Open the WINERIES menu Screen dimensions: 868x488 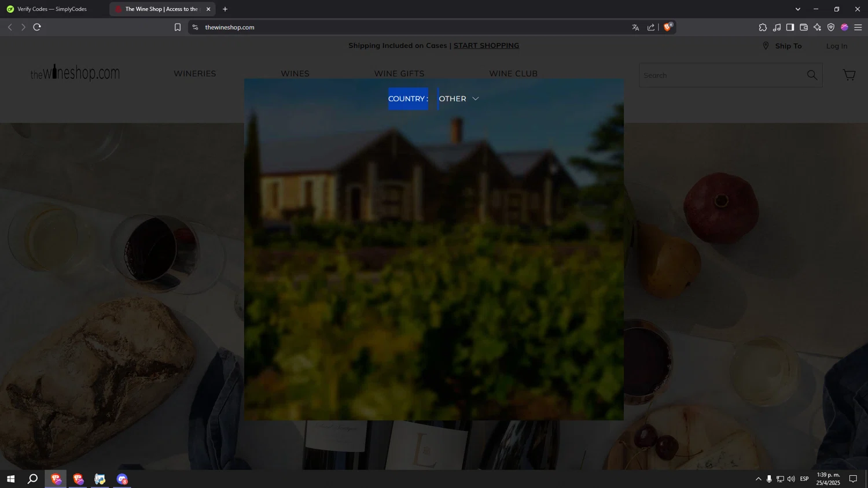click(x=195, y=73)
